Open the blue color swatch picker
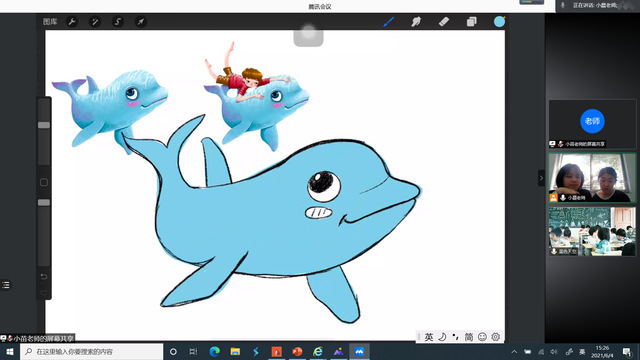This screenshot has width=640, height=360. point(499,22)
